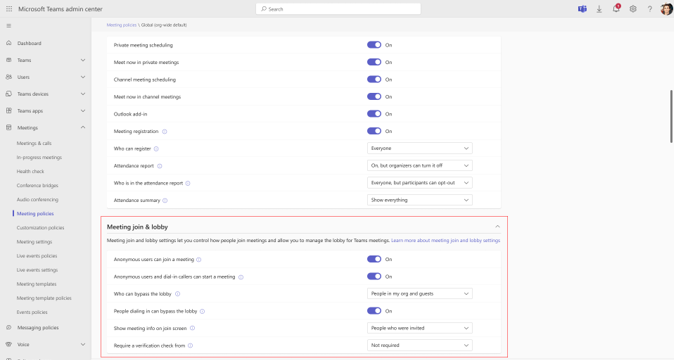Open the settings gear icon
Screen dimensions: 674x360
coord(633,9)
